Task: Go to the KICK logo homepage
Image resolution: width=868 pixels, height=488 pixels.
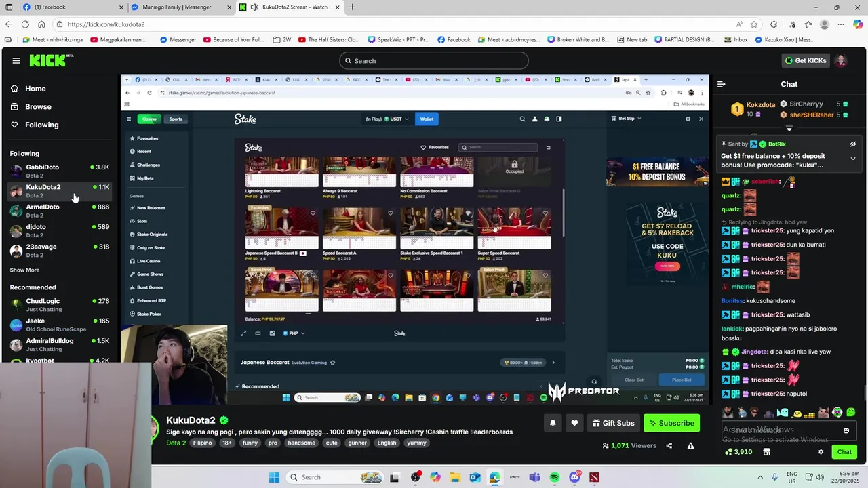Action: 51,60
